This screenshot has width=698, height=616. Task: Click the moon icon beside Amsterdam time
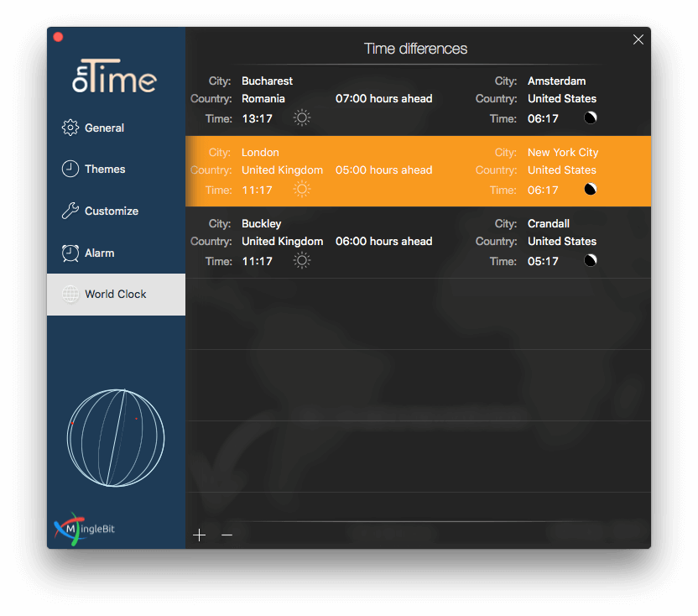click(591, 117)
